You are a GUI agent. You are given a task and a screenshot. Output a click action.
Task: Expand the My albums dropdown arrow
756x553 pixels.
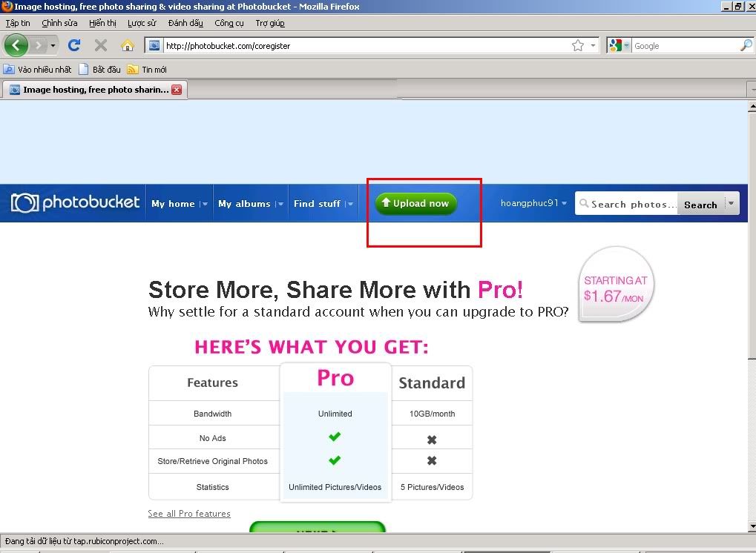[x=280, y=204]
